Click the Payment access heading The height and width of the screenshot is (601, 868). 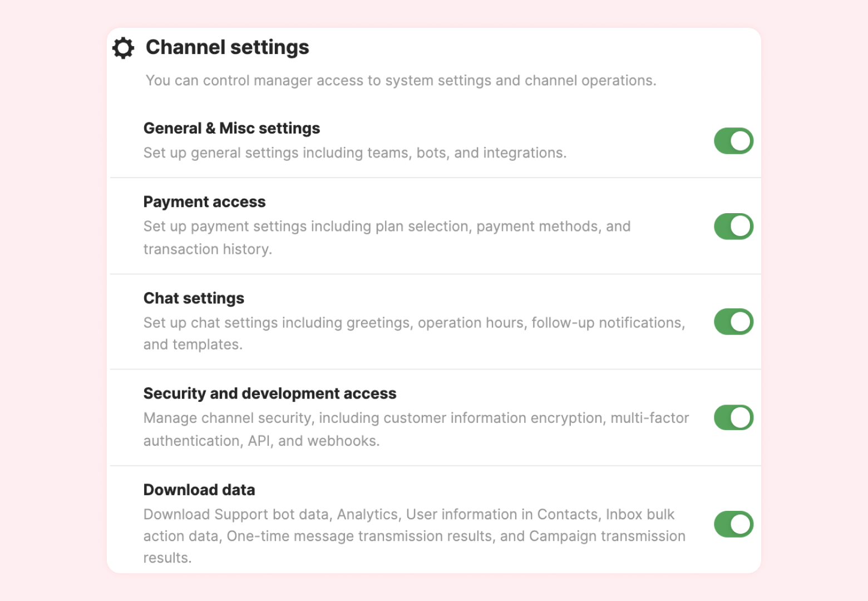click(204, 201)
